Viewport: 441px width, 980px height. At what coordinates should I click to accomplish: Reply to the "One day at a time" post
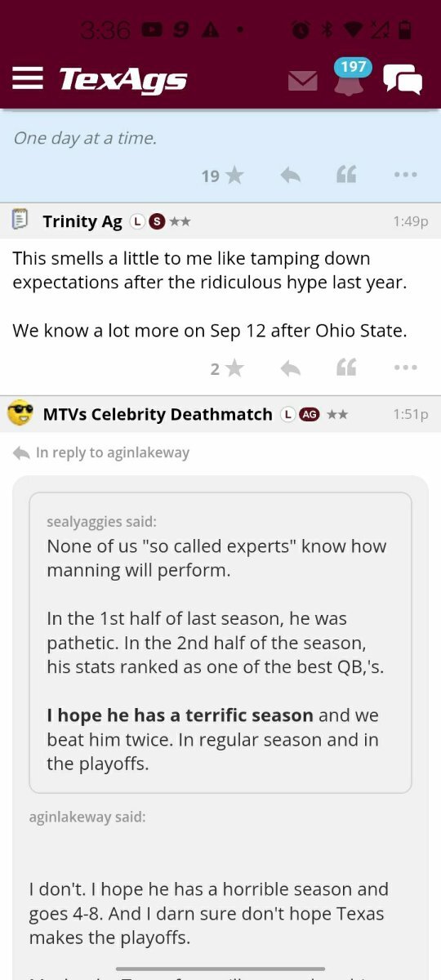(x=291, y=175)
